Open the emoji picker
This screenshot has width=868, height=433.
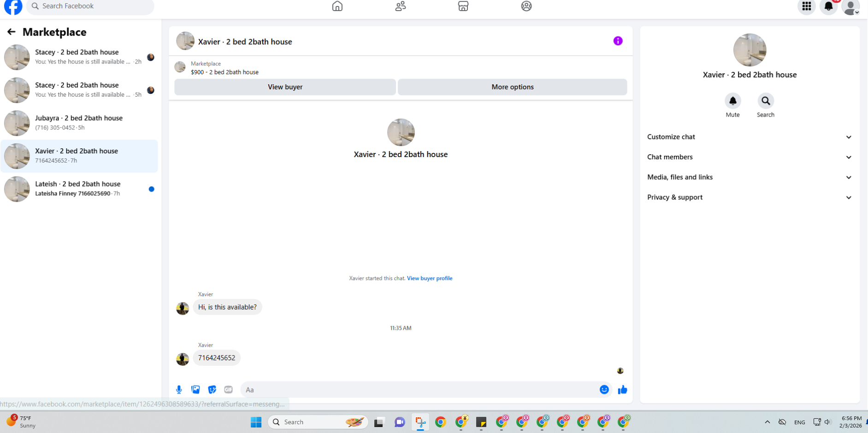click(x=604, y=390)
